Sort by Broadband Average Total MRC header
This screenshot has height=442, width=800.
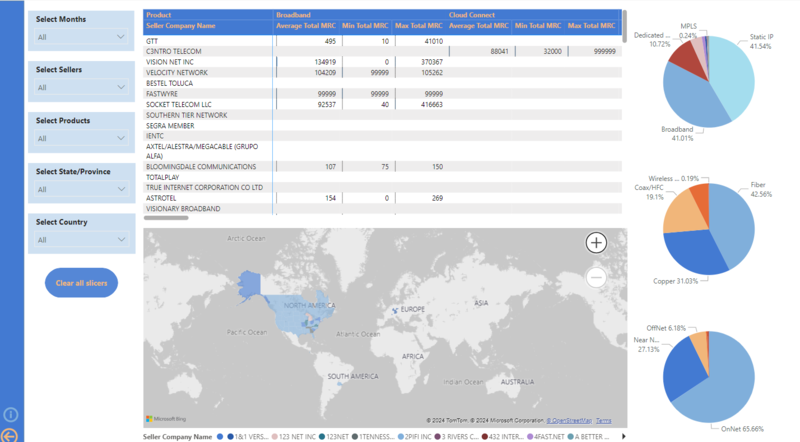[305, 25]
